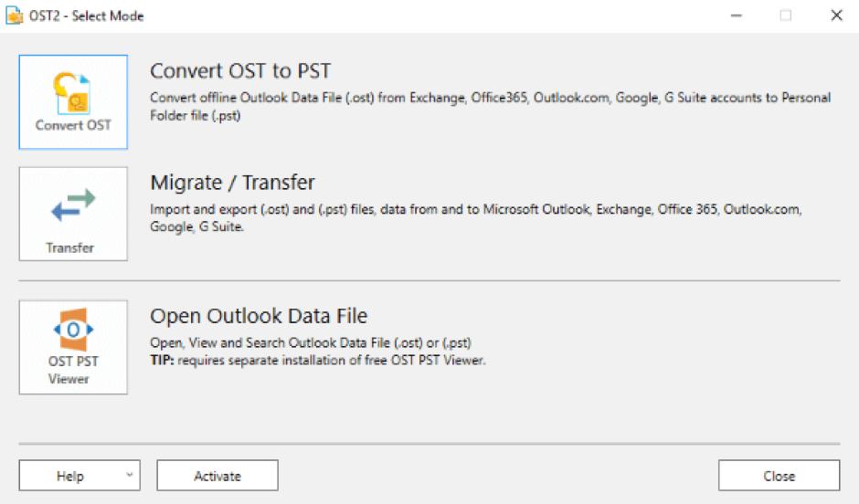Select the 'Migrate / Transfer' heading

tap(232, 183)
